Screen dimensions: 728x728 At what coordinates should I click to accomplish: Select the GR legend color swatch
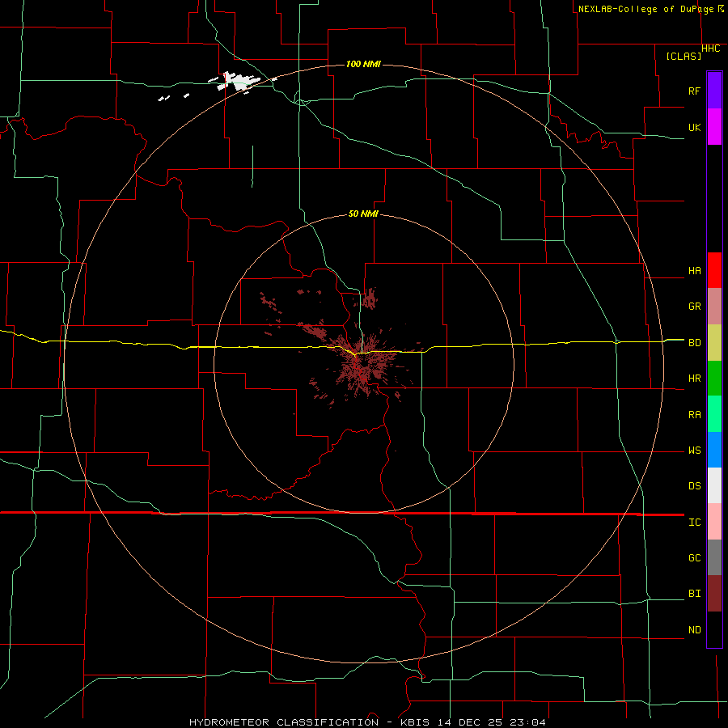coord(714,307)
